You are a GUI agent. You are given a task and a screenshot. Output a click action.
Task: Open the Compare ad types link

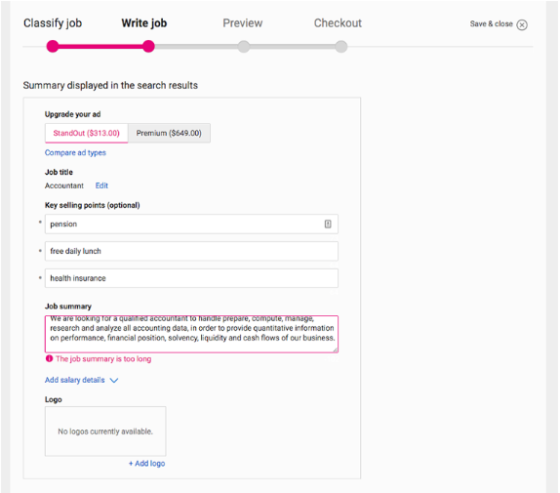click(75, 153)
